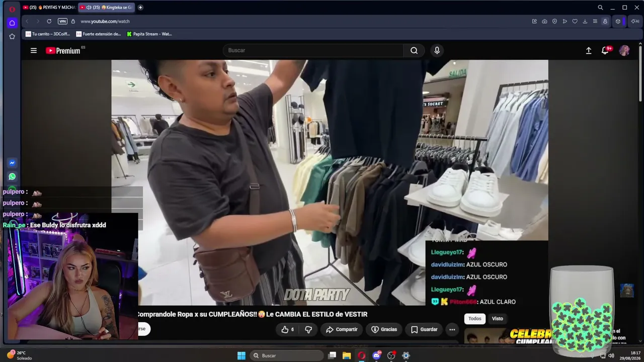Submit search with the magnifier button
Image resolution: width=644 pixels, height=362 pixels.
pos(414,50)
